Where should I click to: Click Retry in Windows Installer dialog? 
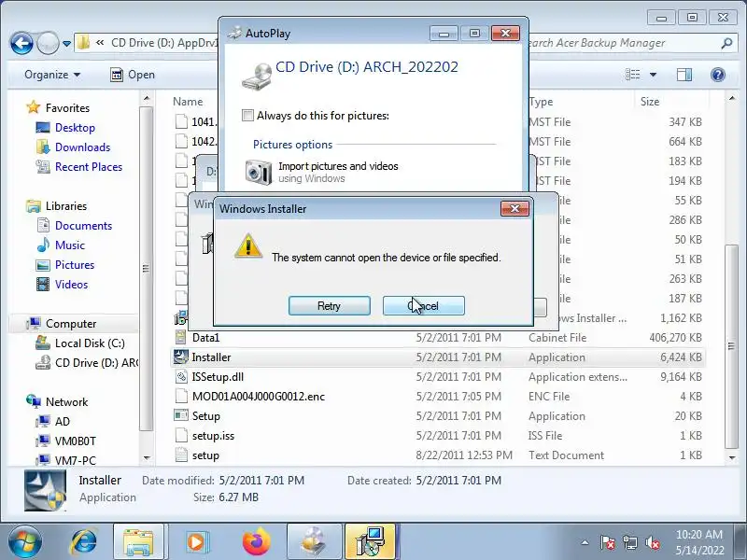(330, 306)
